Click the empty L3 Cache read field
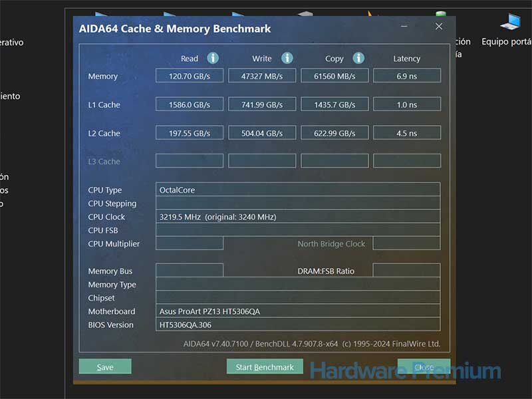532x399 pixels. click(190, 161)
